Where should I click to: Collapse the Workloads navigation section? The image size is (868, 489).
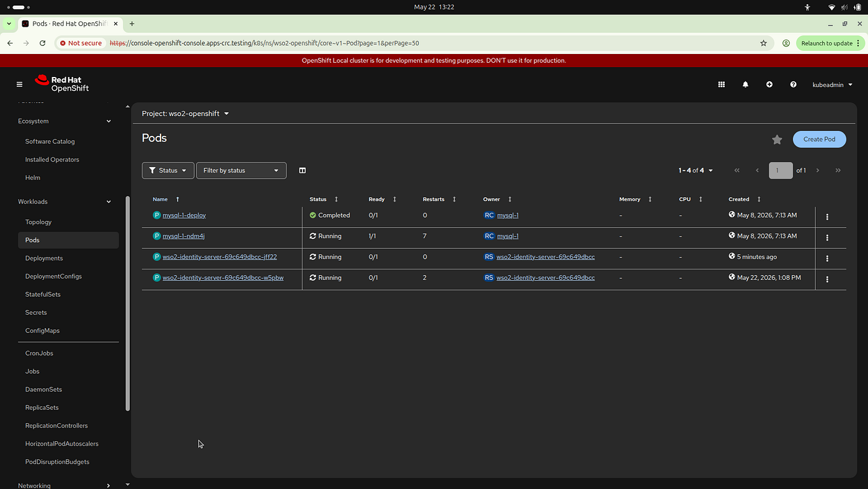64,202
